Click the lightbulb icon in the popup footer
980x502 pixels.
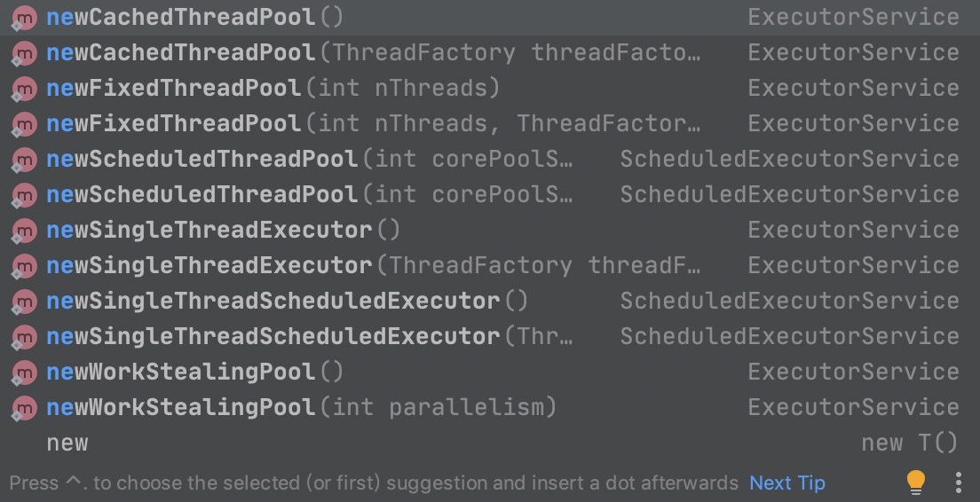pyautogui.click(x=915, y=482)
